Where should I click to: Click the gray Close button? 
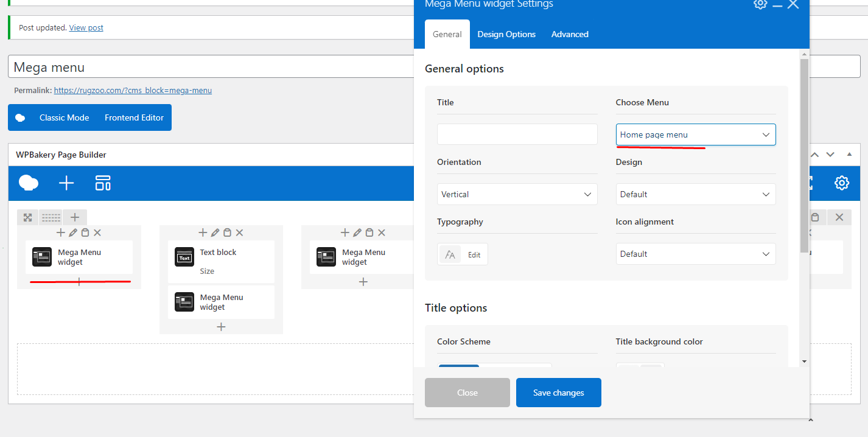467,393
